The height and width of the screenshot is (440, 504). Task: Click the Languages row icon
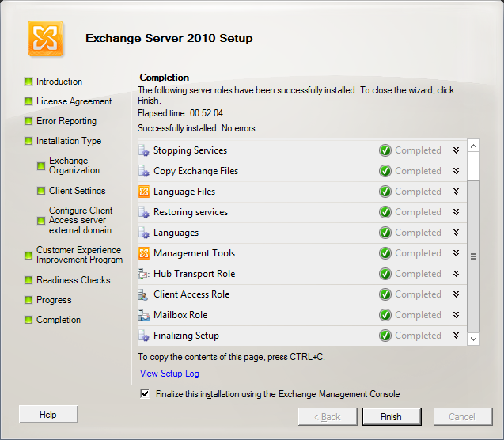144,233
